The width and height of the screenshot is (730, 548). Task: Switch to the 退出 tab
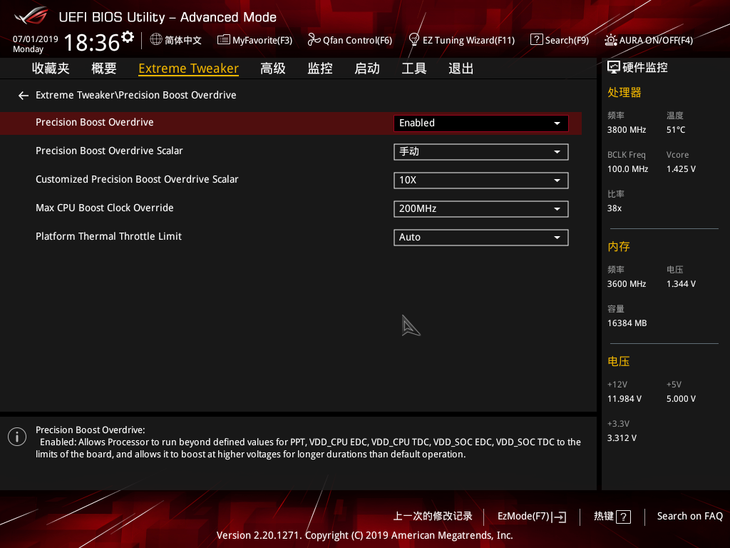coord(461,68)
